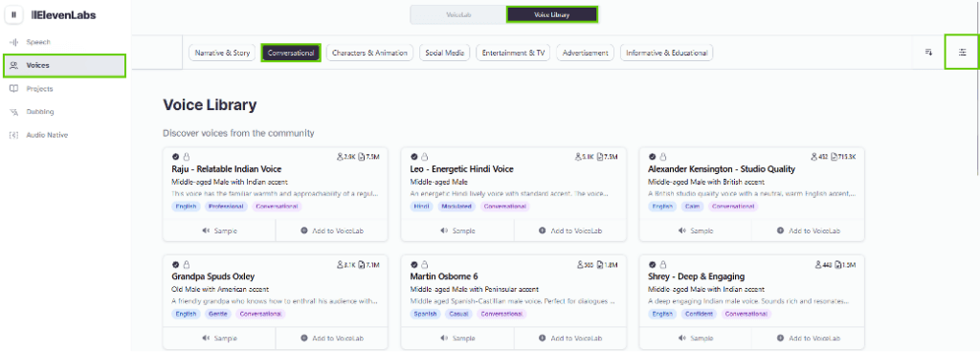Add Leo voice to VoiceLab
This screenshot has width=980, height=352.
[570, 231]
